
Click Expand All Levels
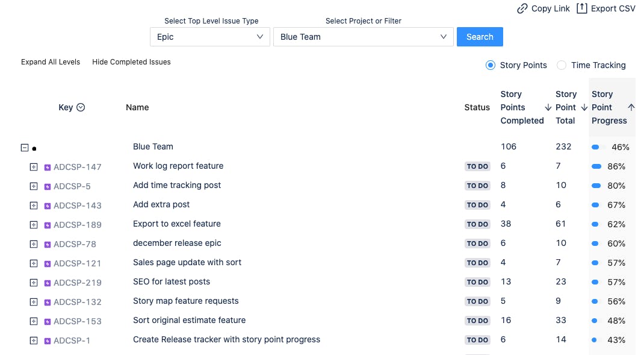(51, 62)
